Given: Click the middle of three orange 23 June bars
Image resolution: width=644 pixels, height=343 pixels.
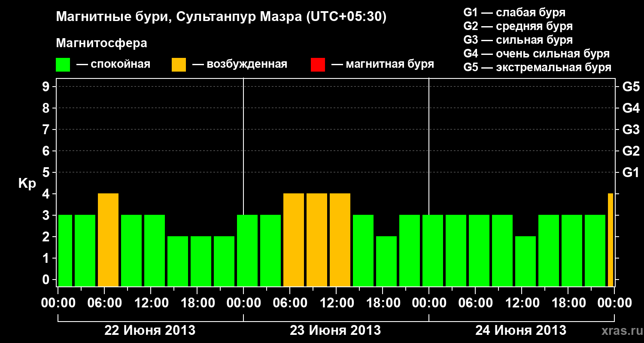Looking at the screenshot, I should tap(317, 240).
